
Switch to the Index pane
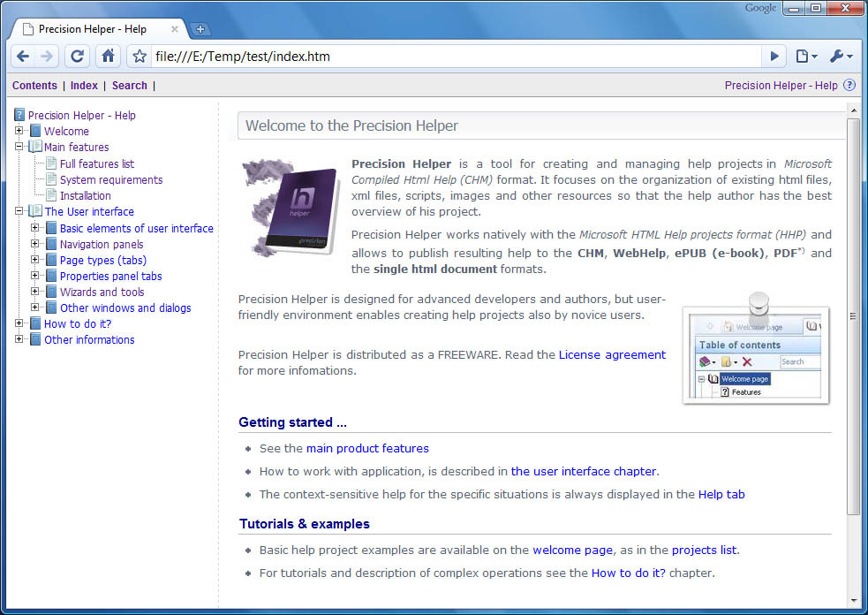[84, 86]
